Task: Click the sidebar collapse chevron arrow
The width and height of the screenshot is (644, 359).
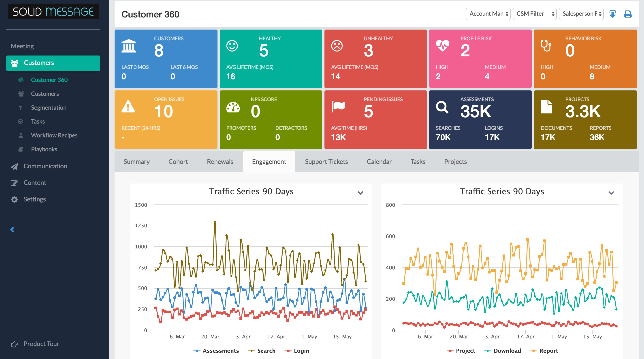Action: pos(12,229)
